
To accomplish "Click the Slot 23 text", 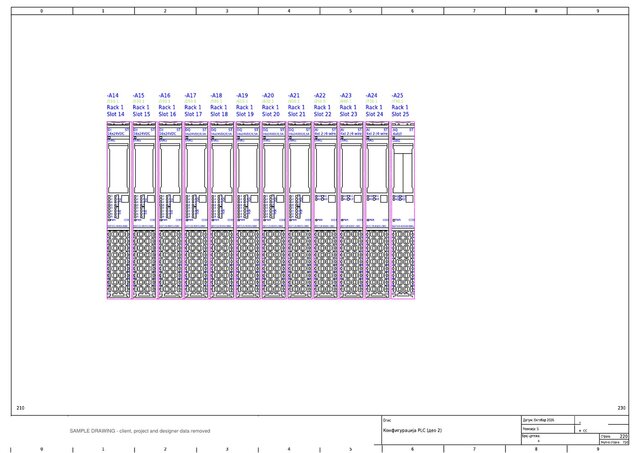I will point(349,114).
